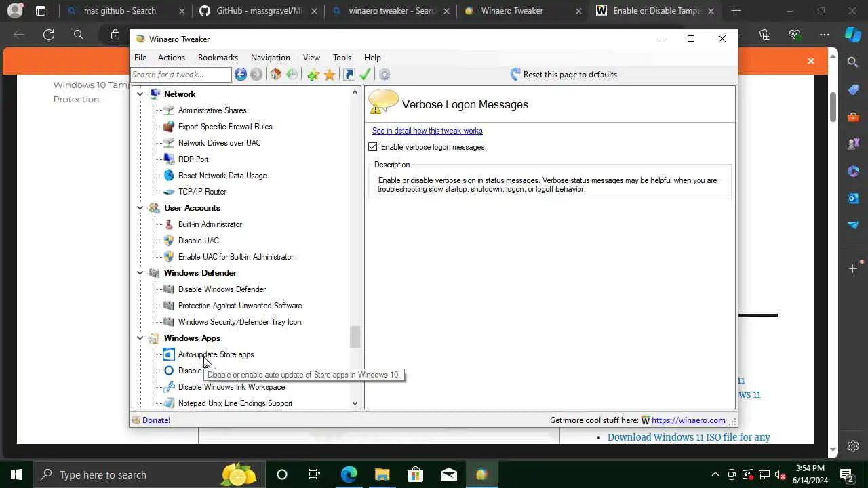Select Network Drives over UAC tree item
Image resolution: width=868 pixels, height=488 pixels.
tap(219, 143)
